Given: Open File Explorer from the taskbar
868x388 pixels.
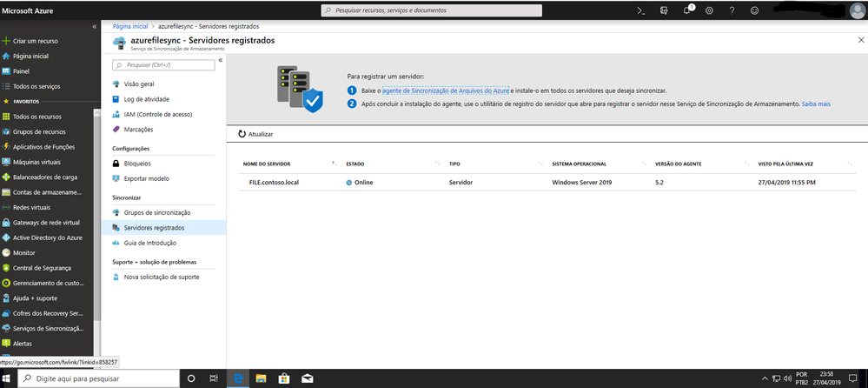Looking at the screenshot, I should (x=262, y=378).
